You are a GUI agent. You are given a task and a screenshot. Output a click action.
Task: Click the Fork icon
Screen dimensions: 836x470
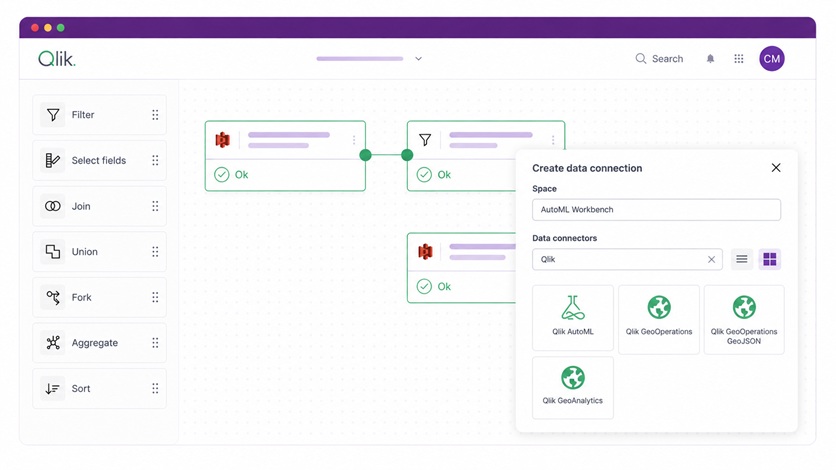pos(53,297)
